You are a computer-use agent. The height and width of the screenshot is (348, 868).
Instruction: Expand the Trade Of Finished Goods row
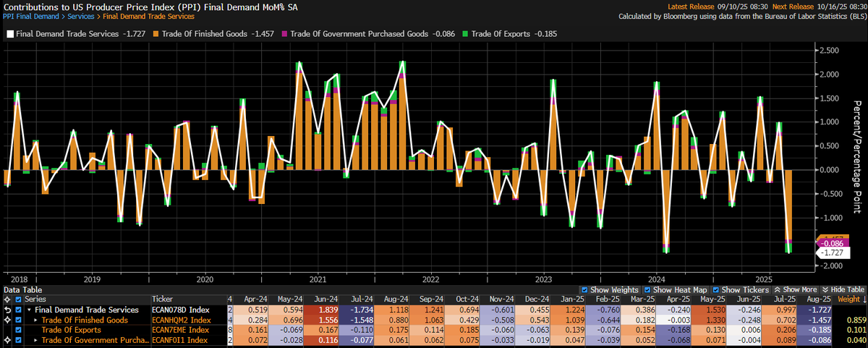pyautogui.click(x=35, y=320)
